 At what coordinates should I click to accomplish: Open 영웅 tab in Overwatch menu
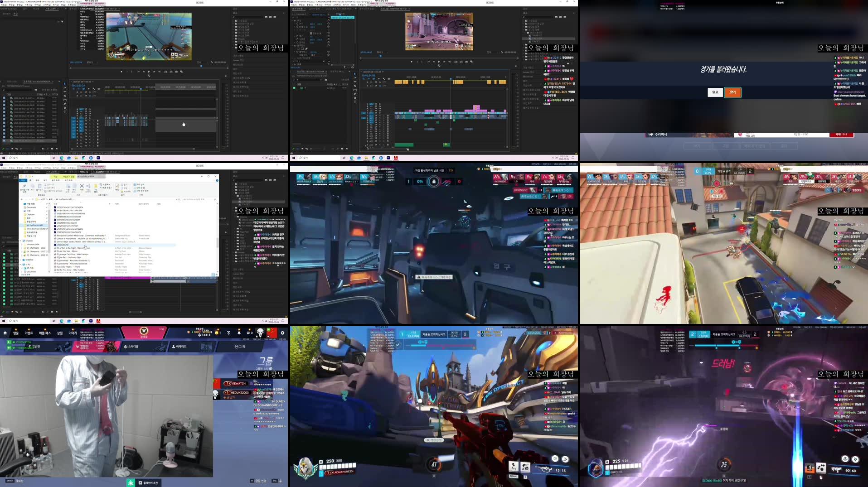pos(15,333)
